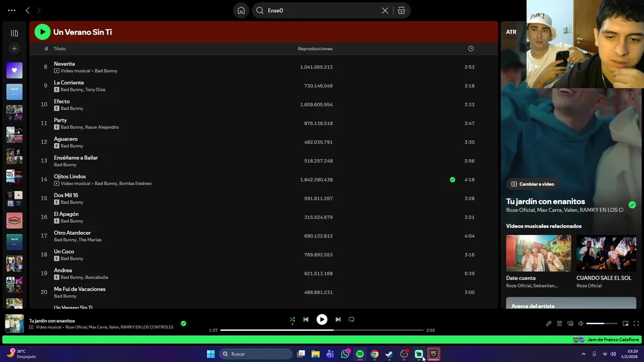The image size is (644, 362).
Task: Expand hidden system tray icons chevron
Action: click(584, 354)
